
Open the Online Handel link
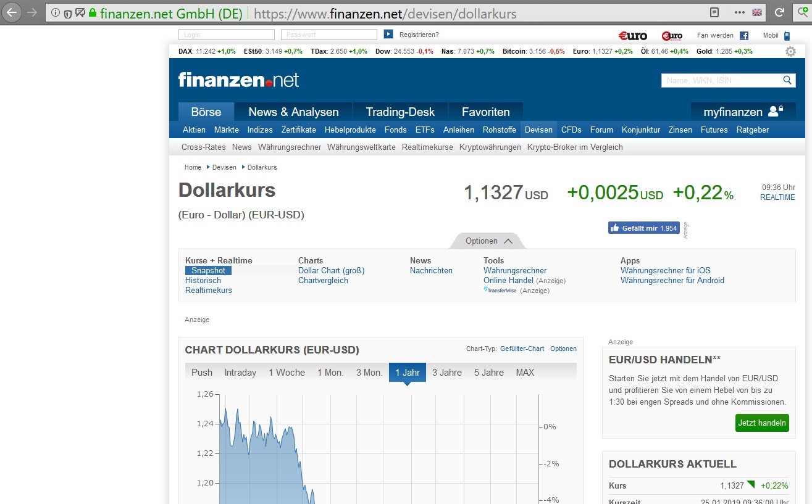point(508,280)
